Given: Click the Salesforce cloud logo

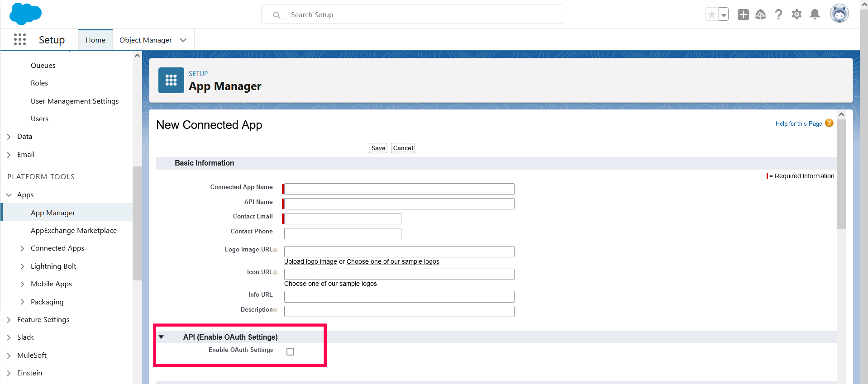Looking at the screenshot, I should tap(25, 14).
